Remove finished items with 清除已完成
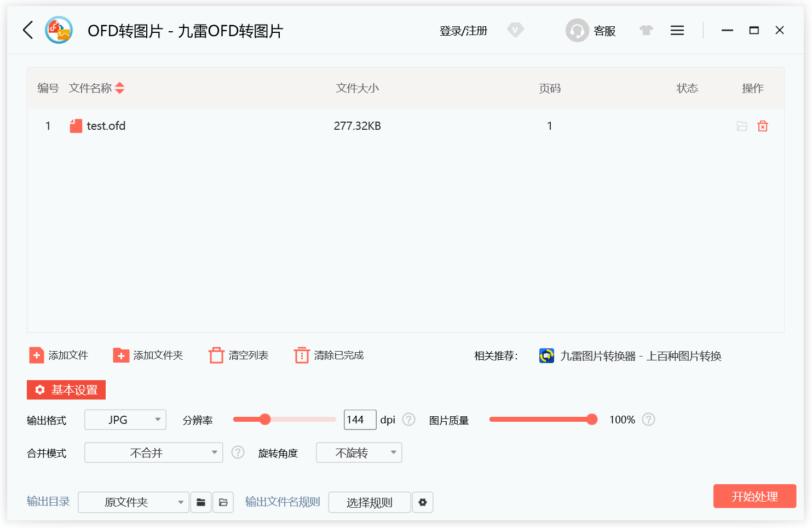The image size is (812, 528). tap(329, 355)
